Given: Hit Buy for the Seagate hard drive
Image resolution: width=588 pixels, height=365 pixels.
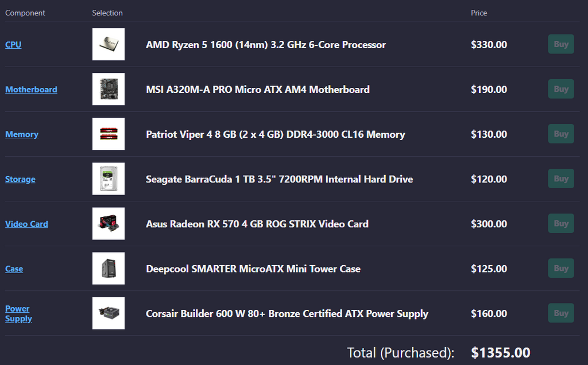Looking at the screenshot, I should [560, 178].
